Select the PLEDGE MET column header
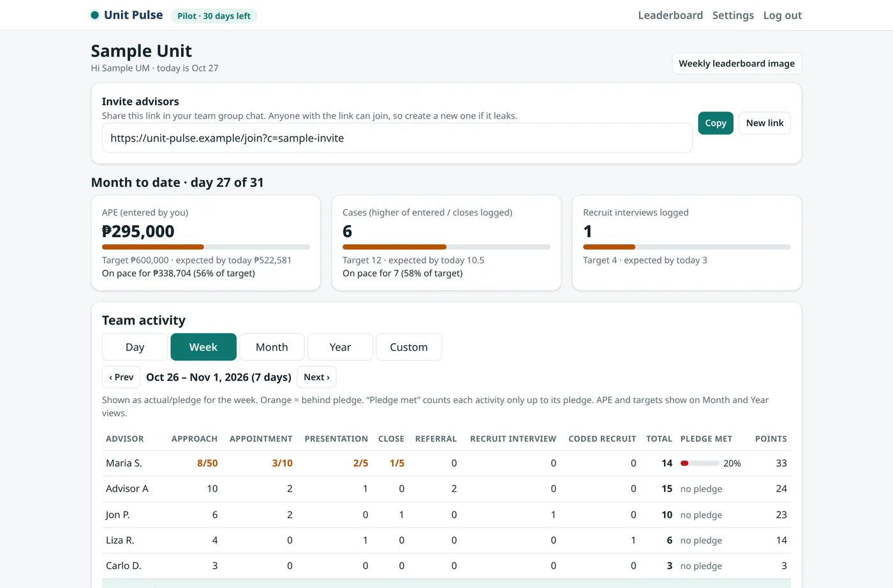893x588 pixels. click(706, 439)
